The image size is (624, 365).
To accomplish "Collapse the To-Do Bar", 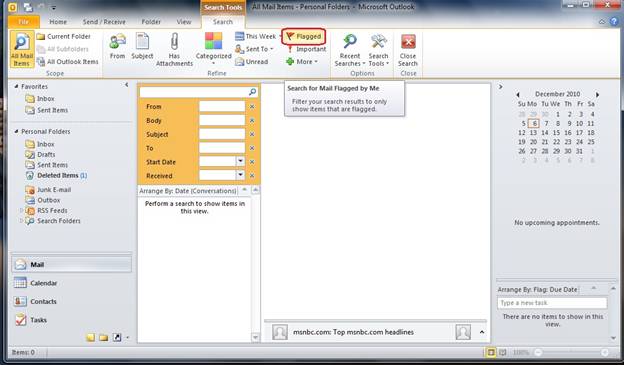I will coord(501,86).
